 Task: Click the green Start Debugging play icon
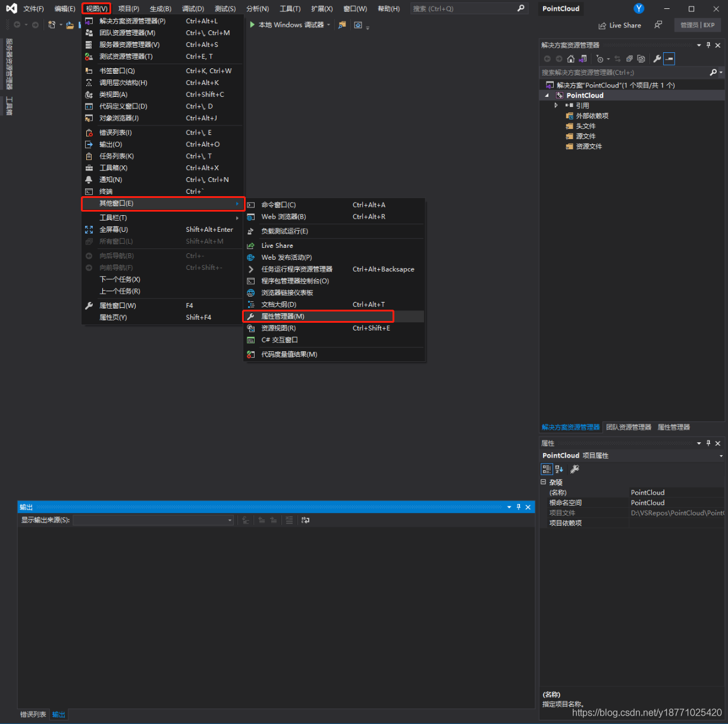point(253,24)
